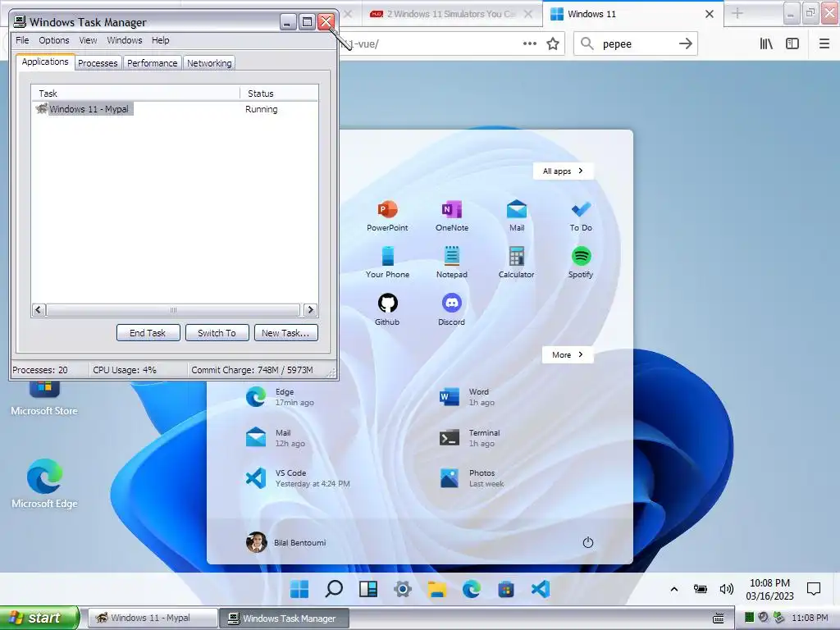Switch to the Processes tab
The image size is (840, 630).
click(x=98, y=62)
